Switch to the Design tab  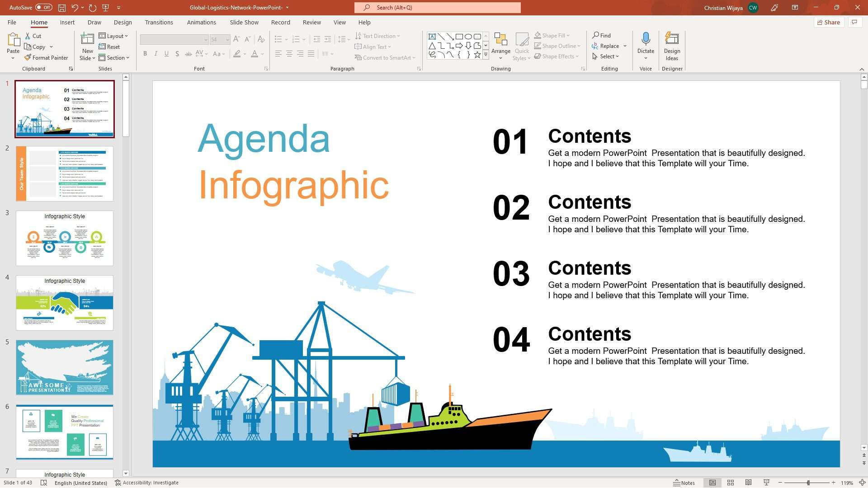tap(123, 22)
